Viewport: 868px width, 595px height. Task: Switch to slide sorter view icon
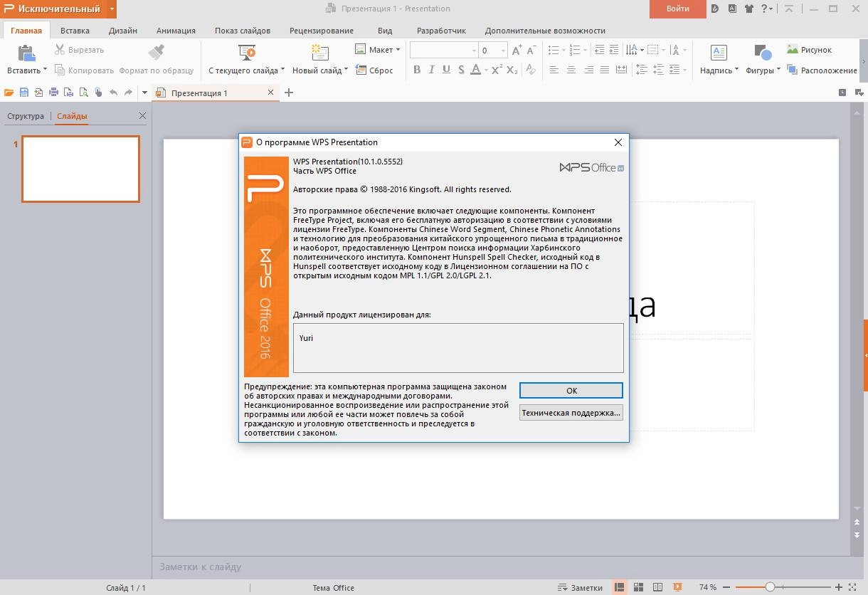(x=639, y=588)
